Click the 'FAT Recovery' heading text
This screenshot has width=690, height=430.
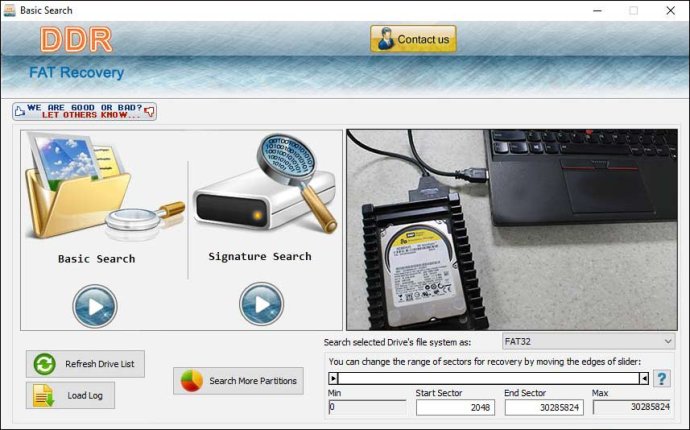(x=77, y=73)
